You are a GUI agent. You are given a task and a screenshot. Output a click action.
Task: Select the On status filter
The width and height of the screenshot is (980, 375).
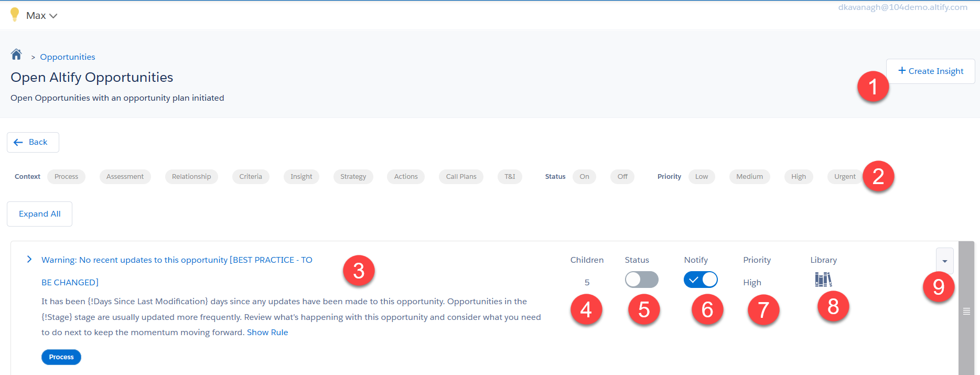click(x=584, y=177)
